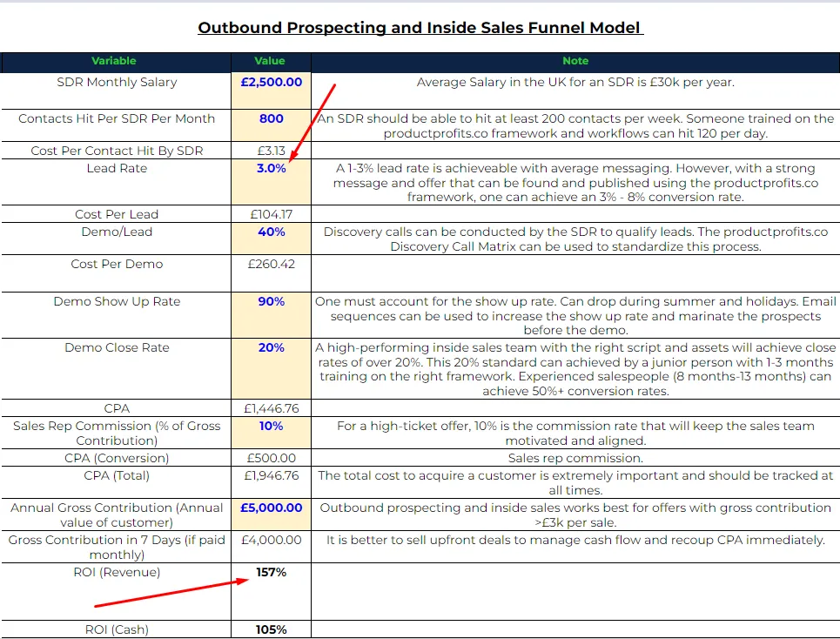Select the Variable column header

(x=117, y=62)
